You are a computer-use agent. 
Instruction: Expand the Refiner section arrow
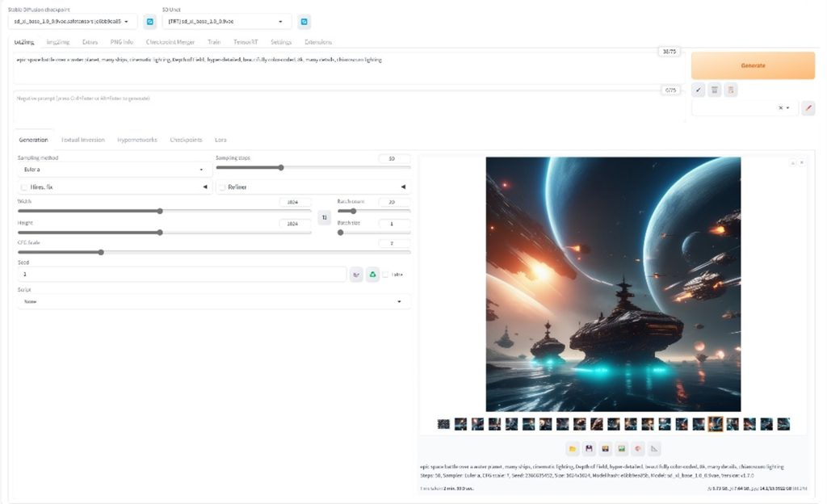[404, 187]
